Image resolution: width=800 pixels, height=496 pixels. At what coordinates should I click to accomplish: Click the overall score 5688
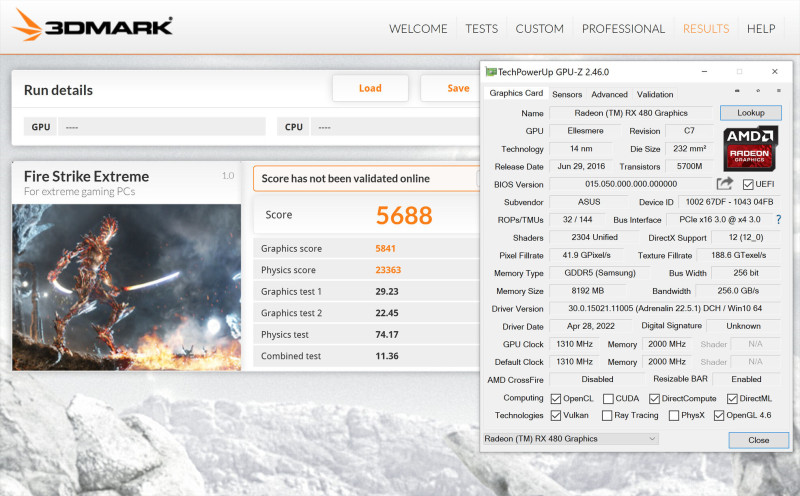pyautogui.click(x=404, y=215)
